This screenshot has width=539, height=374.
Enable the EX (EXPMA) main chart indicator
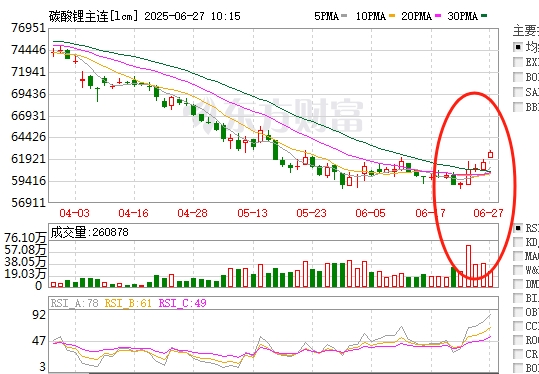click(518, 62)
